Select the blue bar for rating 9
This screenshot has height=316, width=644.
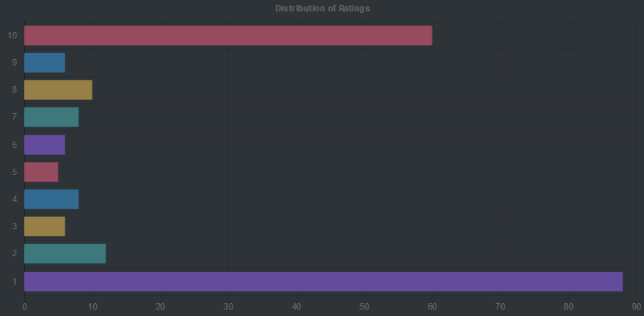coord(44,63)
